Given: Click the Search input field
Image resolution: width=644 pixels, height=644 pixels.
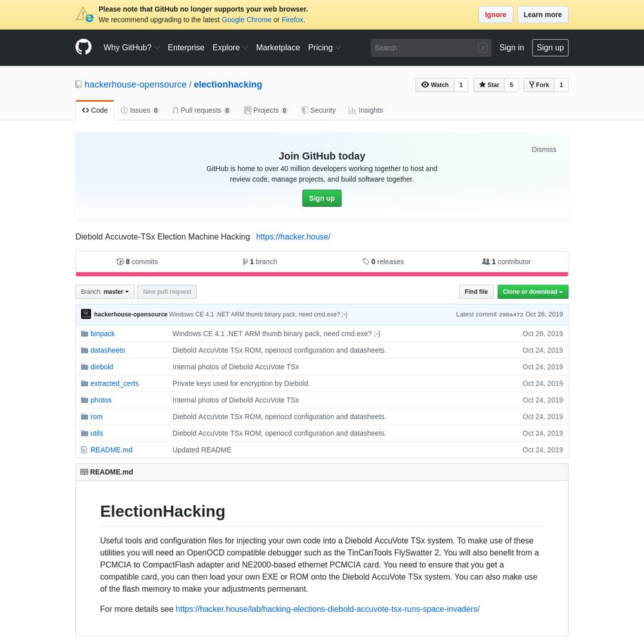Looking at the screenshot, I should pos(431,48).
